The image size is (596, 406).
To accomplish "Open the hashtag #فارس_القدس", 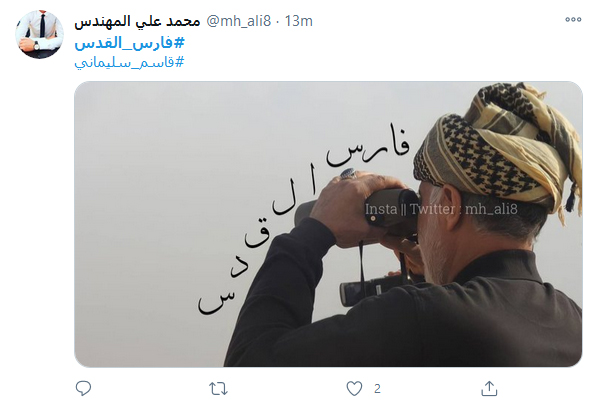I will 129,43.
